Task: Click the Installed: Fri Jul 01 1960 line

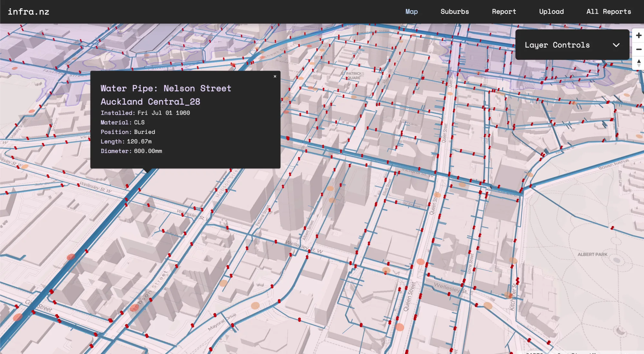Action: [145, 113]
